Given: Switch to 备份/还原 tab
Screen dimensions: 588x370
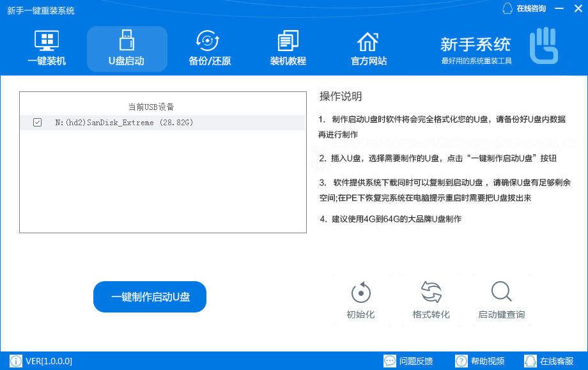Looking at the screenshot, I should pos(209,49).
